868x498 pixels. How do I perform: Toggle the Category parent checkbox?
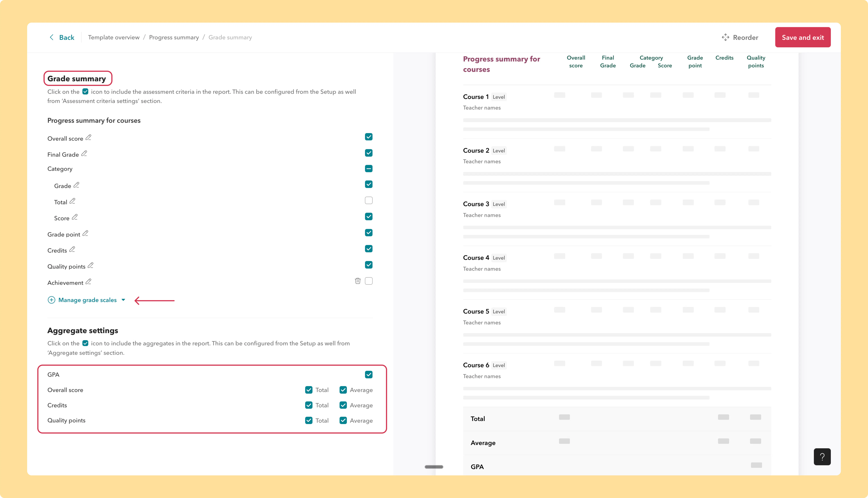pos(369,169)
